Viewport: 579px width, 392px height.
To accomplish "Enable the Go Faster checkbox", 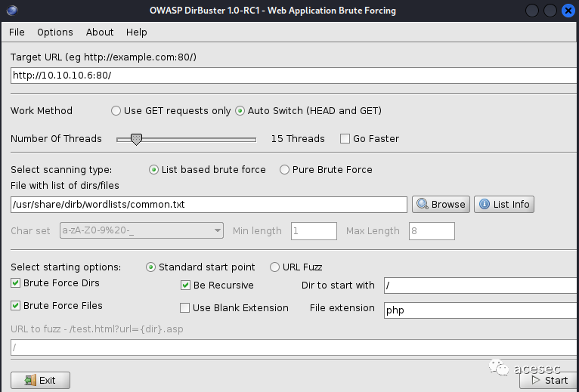I will [345, 139].
